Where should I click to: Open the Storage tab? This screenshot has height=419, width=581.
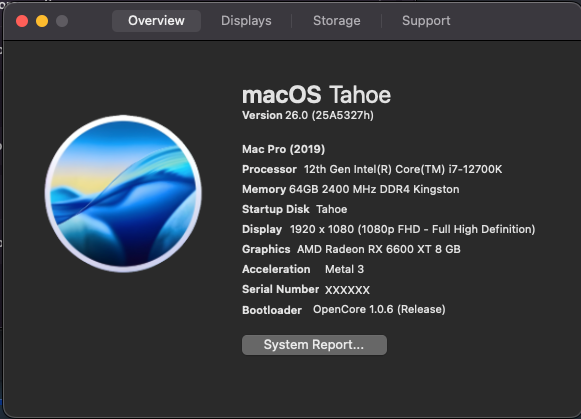tap(336, 21)
